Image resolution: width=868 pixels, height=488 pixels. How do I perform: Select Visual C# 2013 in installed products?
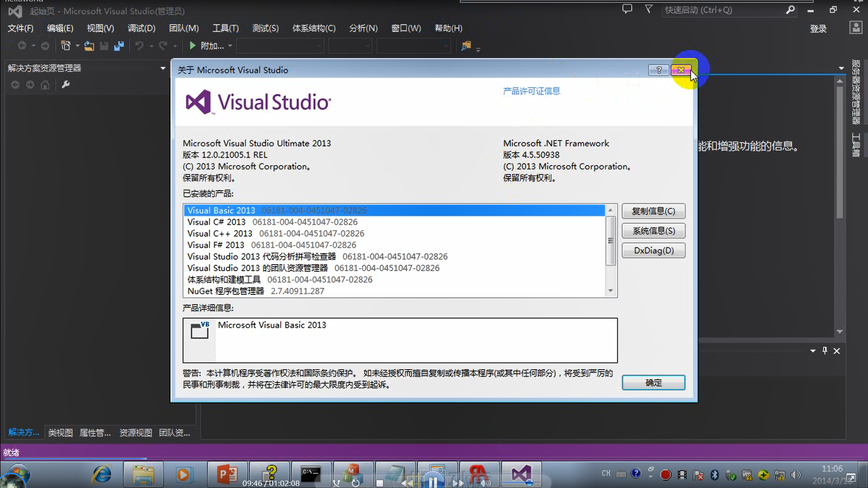(x=394, y=222)
